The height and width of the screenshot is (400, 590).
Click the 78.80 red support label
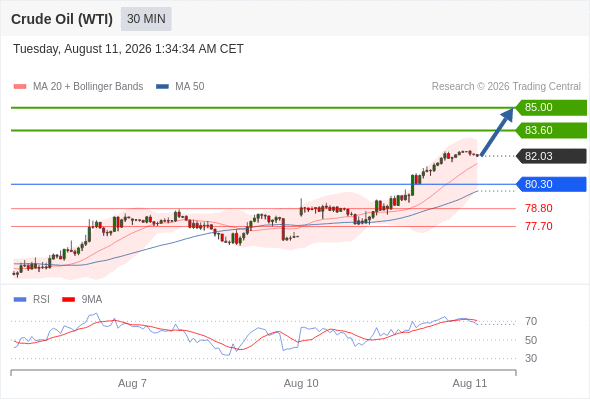538,208
